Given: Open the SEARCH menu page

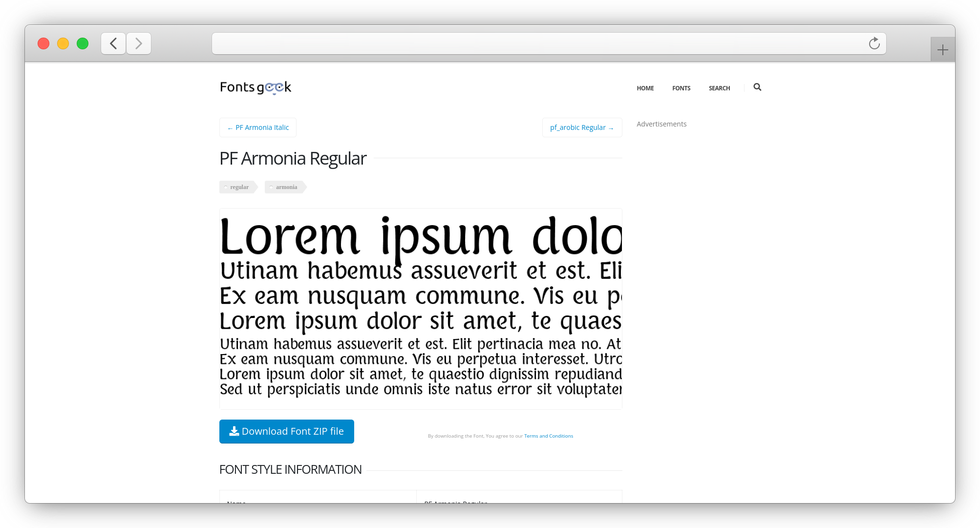Looking at the screenshot, I should 719,88.
